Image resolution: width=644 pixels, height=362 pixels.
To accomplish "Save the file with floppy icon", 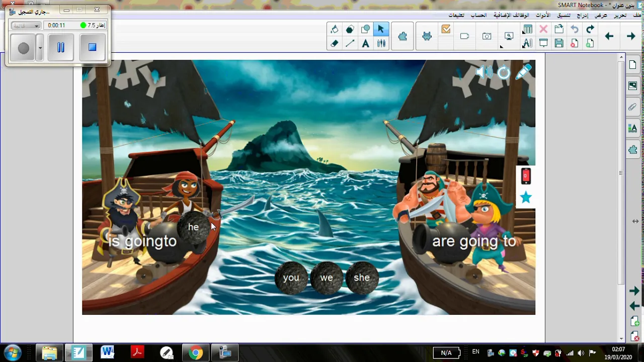I will [559, 44].
